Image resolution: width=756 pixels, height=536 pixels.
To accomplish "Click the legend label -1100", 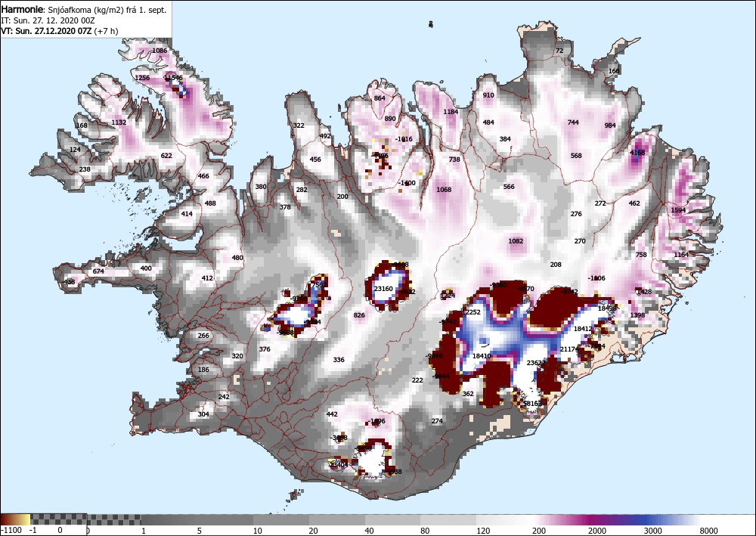I will (11, 531).
